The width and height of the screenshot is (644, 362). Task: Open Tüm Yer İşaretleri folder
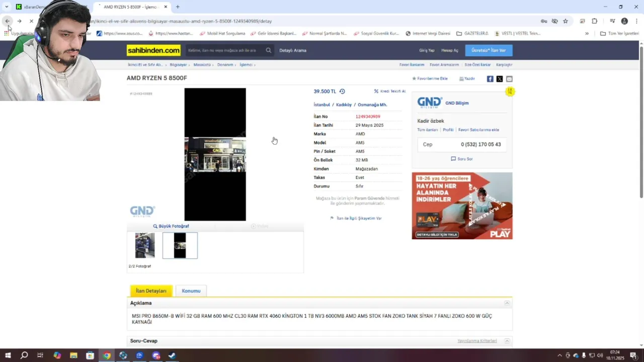(x=619, y=33)
